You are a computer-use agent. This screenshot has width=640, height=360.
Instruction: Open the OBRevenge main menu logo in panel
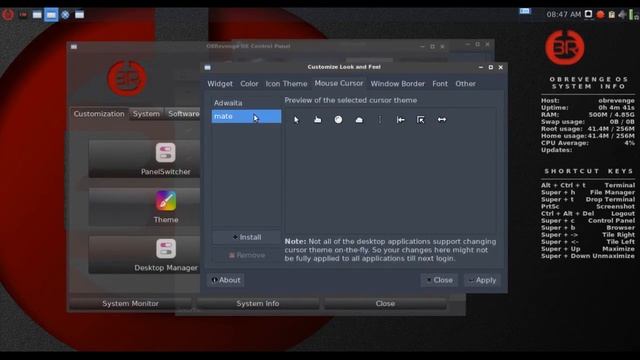(8, 15)
